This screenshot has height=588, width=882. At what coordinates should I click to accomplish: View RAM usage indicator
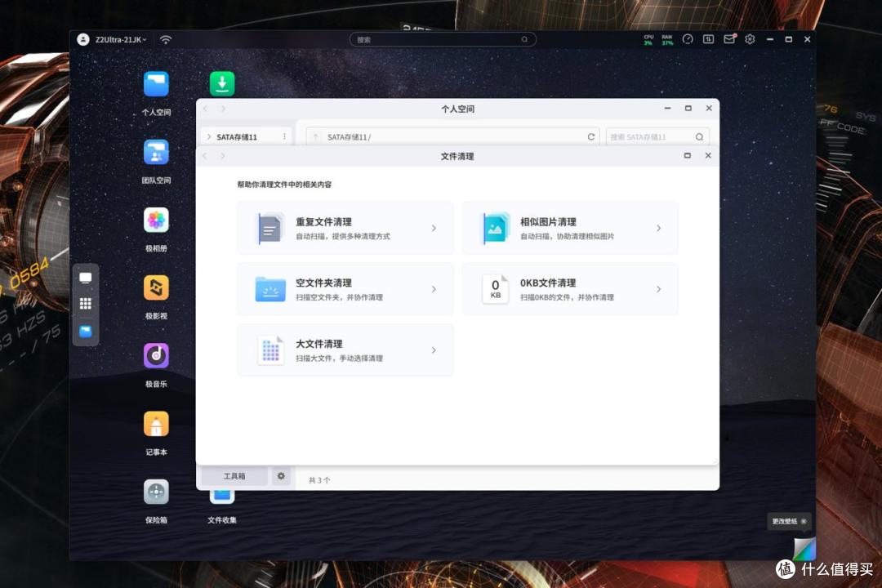pyautogui.click(x=667, y=39)
